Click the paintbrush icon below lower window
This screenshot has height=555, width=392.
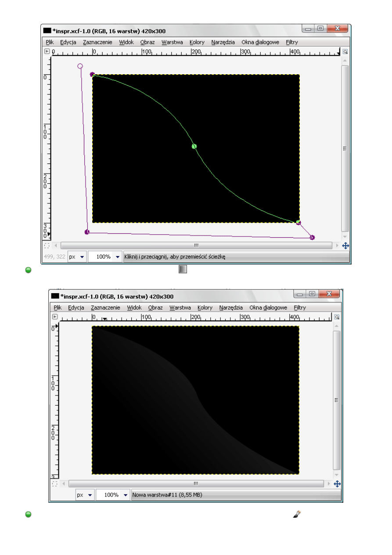[x=297, y=514]
